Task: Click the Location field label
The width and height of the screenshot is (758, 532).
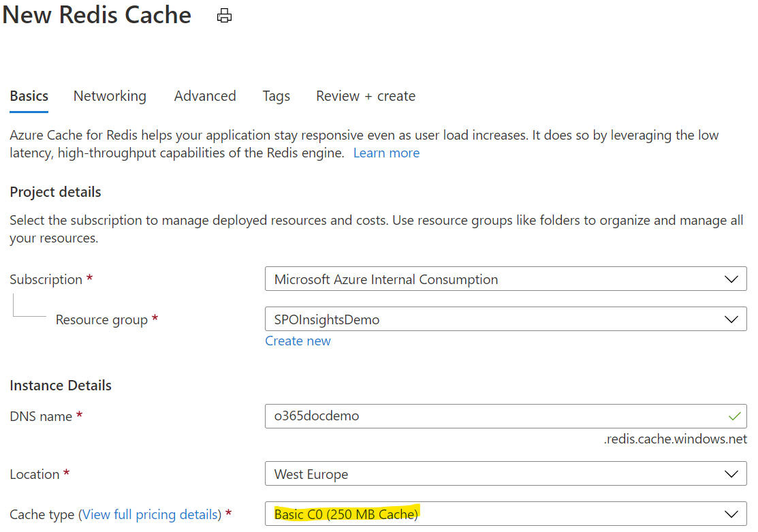Action: 34,475
